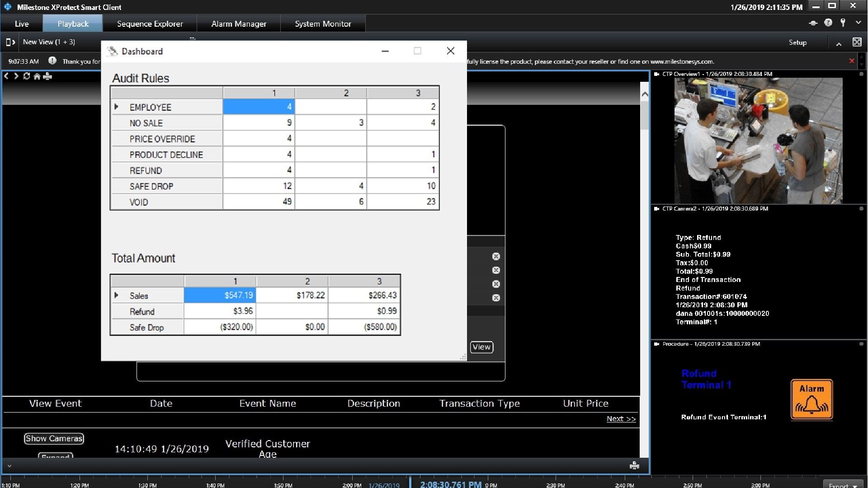Open the Sequence Explorer tab
The width and height of the screenshot is (868, 488).
(x=150, y=23)
